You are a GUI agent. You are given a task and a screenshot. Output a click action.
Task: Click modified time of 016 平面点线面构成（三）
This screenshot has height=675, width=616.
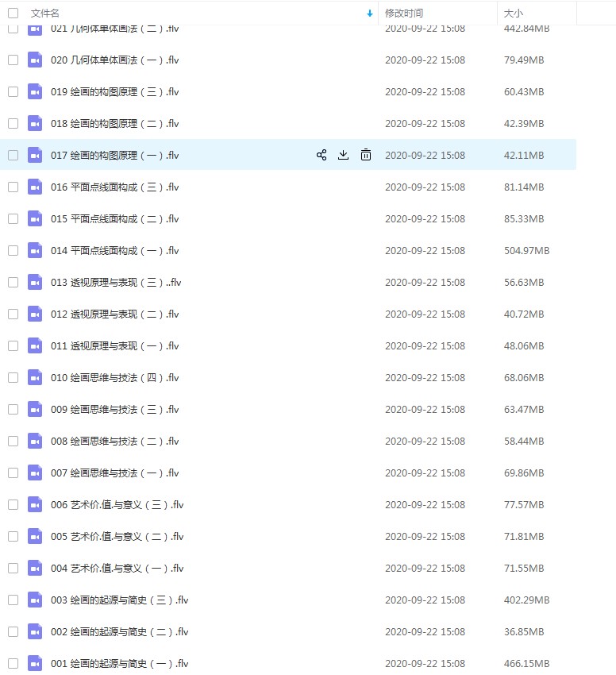click(425, 187)
